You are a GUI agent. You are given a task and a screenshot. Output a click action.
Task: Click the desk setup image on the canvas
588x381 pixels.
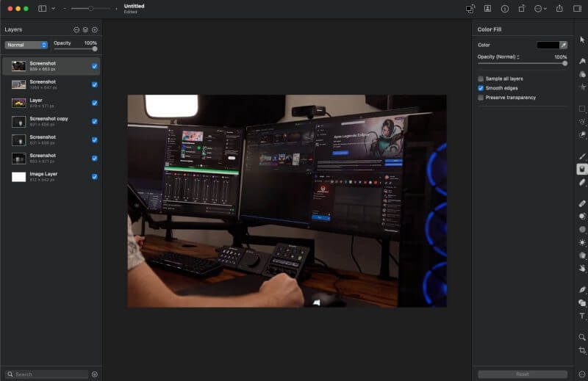click(287, 201)
